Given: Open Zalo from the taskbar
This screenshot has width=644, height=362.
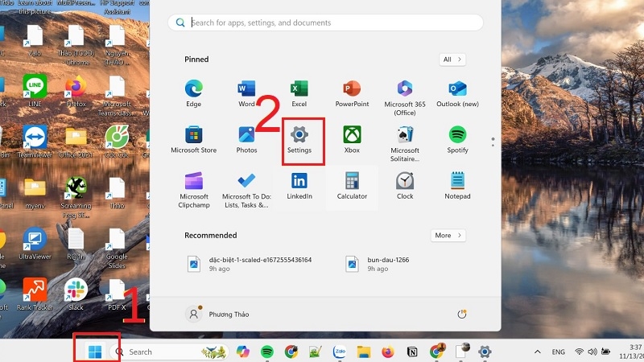Looking at the screenshot, I should point(339,352).
